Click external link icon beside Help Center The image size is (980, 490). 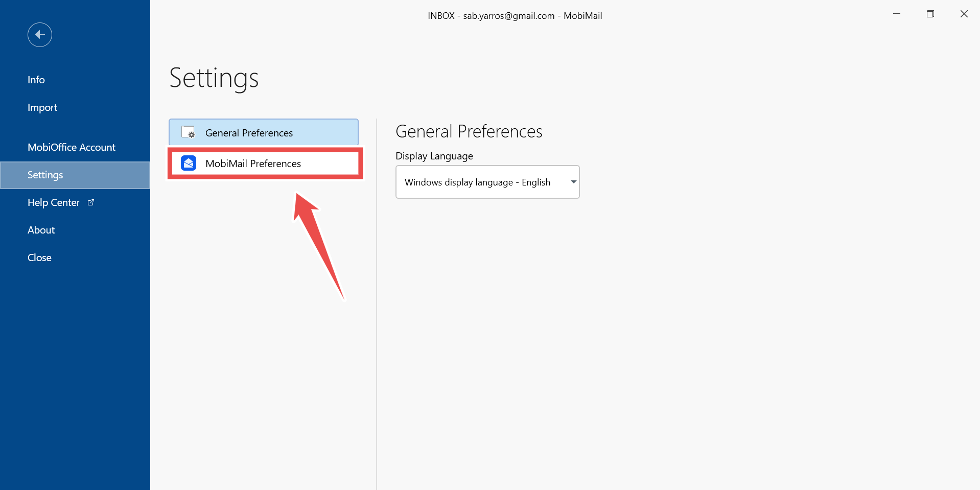pyautogui.click(x=91, y=202)
